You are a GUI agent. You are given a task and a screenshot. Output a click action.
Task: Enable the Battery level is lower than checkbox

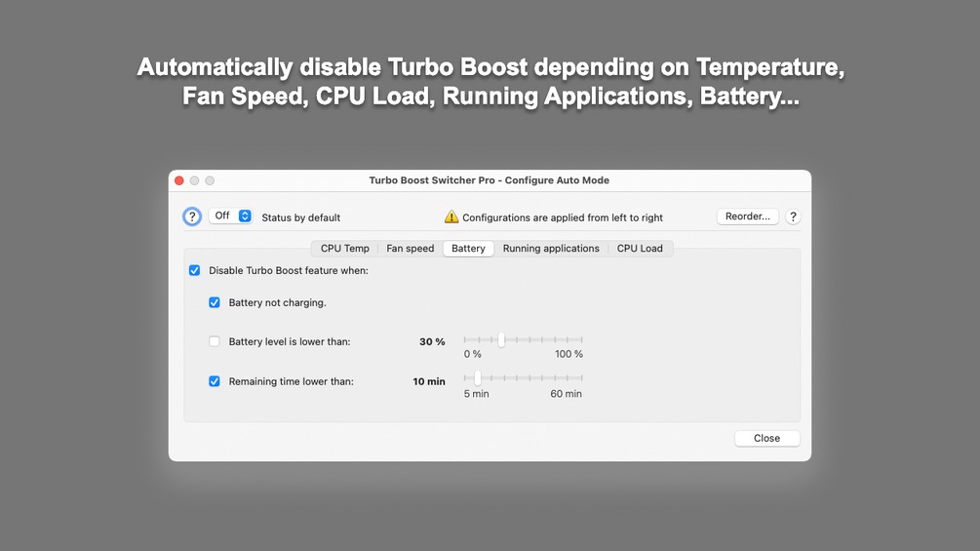tap(215, 341)
